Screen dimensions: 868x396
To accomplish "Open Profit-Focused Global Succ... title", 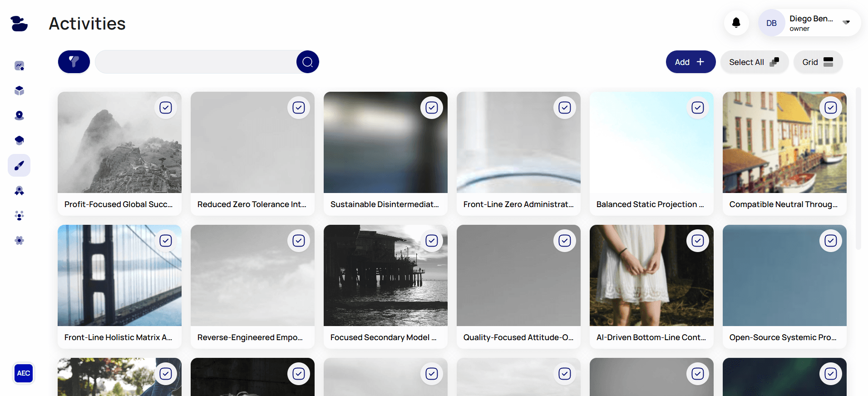I will point(118,204).
